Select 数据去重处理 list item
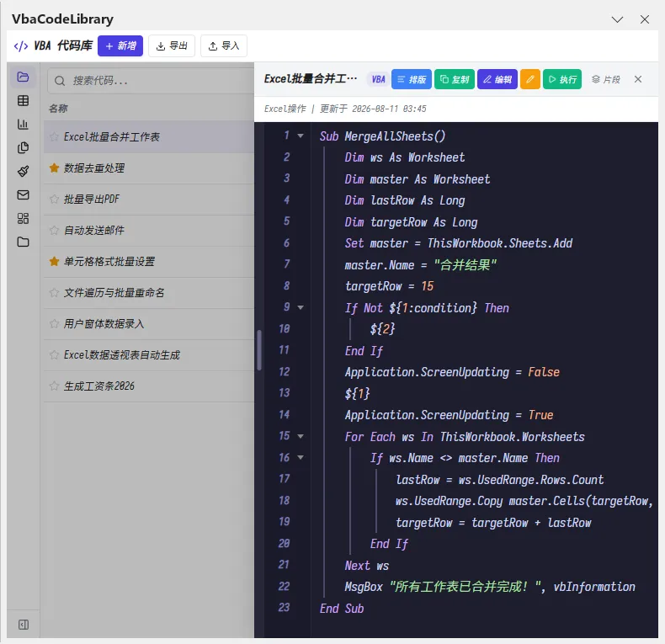665x644 pixels. [149, 168]
